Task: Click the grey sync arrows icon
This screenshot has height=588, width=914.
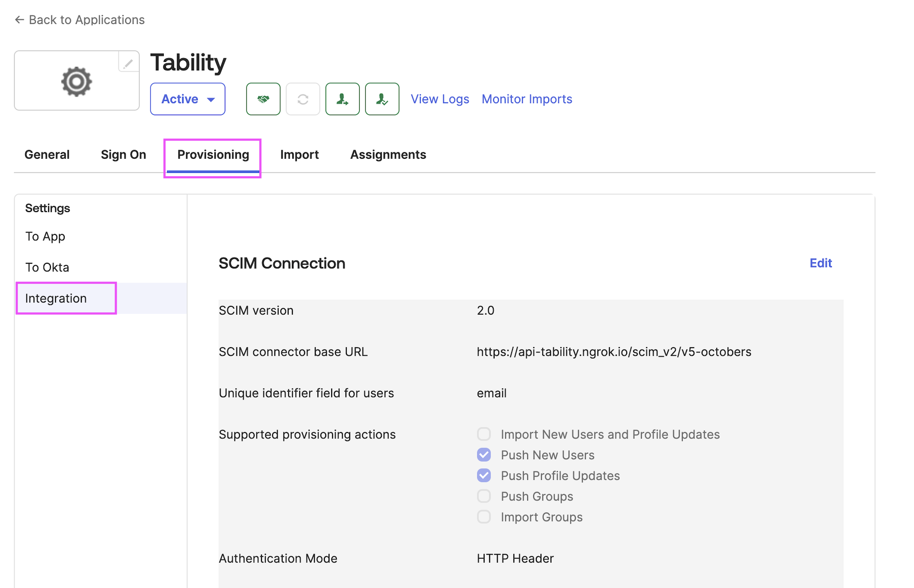Action: tap(303, 99)
